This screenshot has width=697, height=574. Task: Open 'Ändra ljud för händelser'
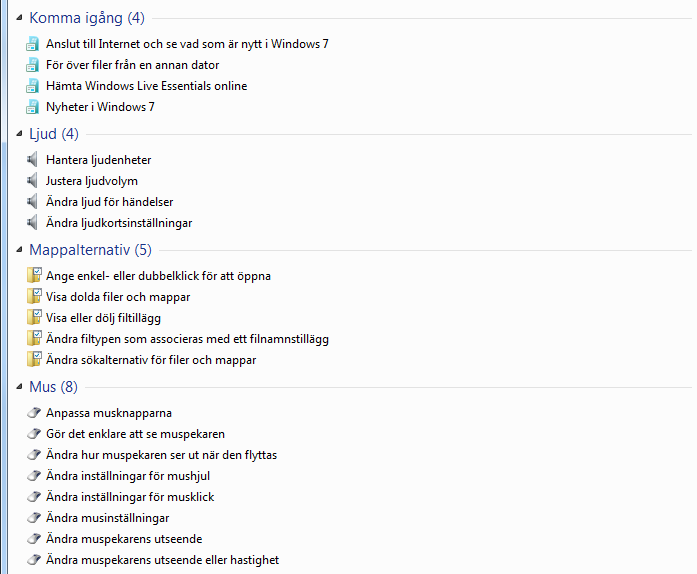tap(109, 202)
